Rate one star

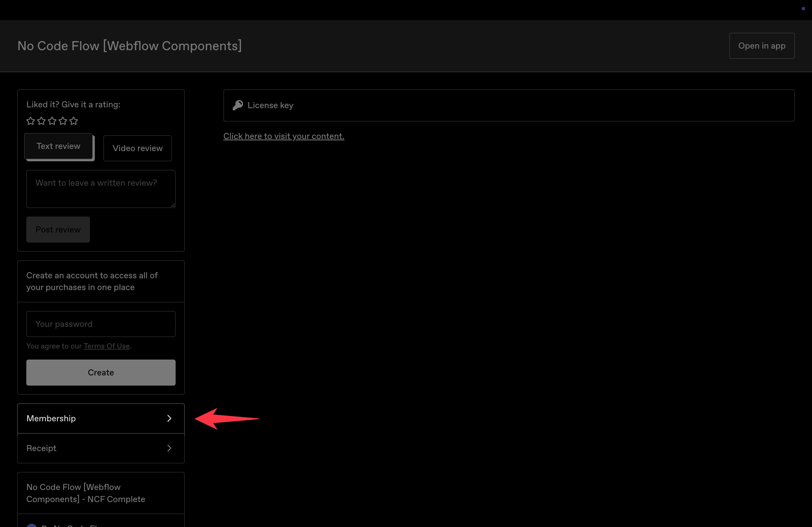point(31,121)
